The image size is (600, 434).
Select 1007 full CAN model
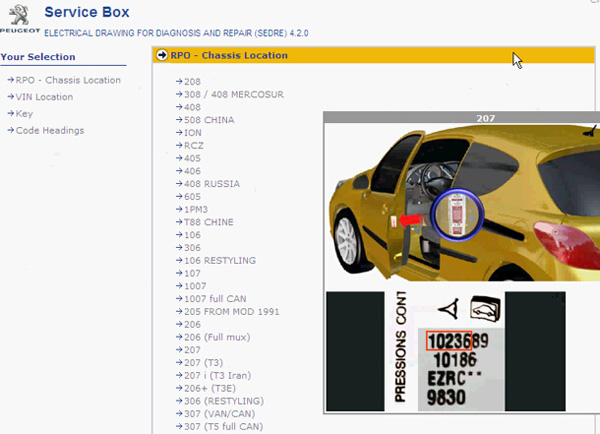tap(215, 299)
